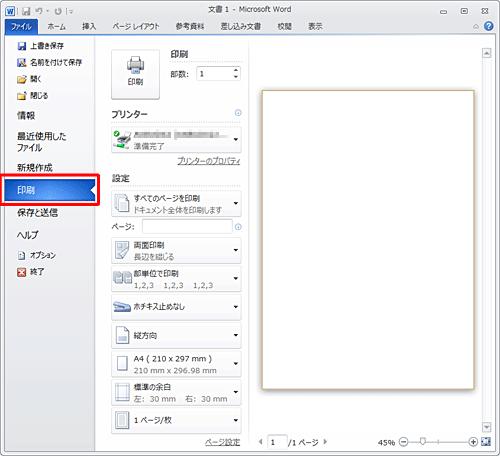Image resolution: width=500 pixels, height=456 pixels.
Task: Collapse the ribbon with the small caret icon
Action: click(476, 26)
